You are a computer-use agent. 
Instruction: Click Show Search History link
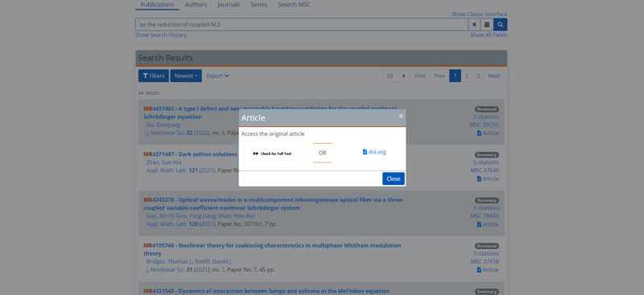(161, 35)
